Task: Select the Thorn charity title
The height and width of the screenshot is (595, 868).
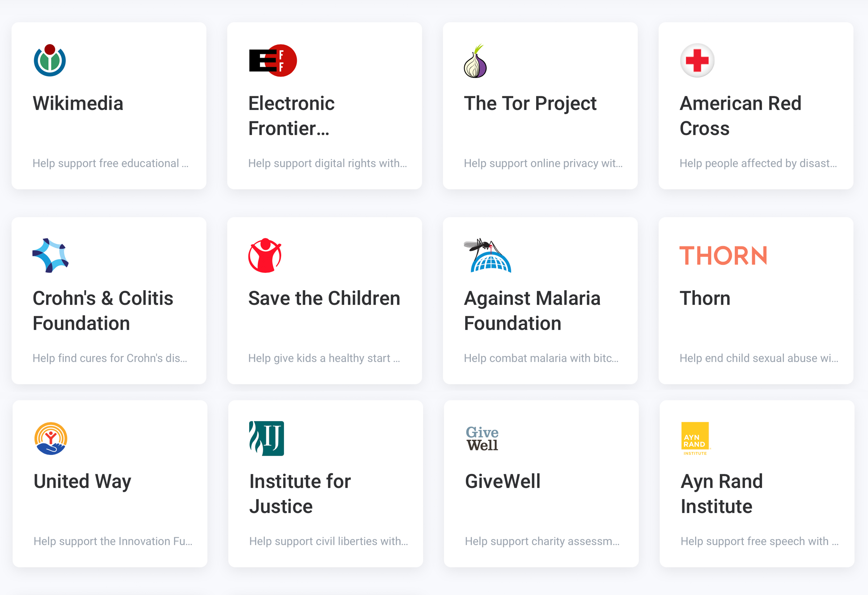Action: click(705, 298)
